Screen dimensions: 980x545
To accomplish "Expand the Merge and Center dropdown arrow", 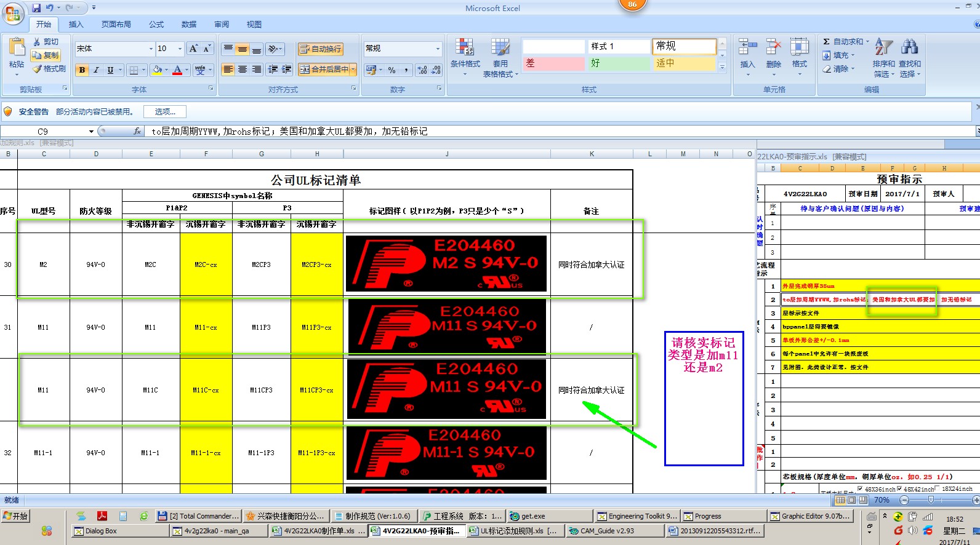I will (x=353, y=70).
